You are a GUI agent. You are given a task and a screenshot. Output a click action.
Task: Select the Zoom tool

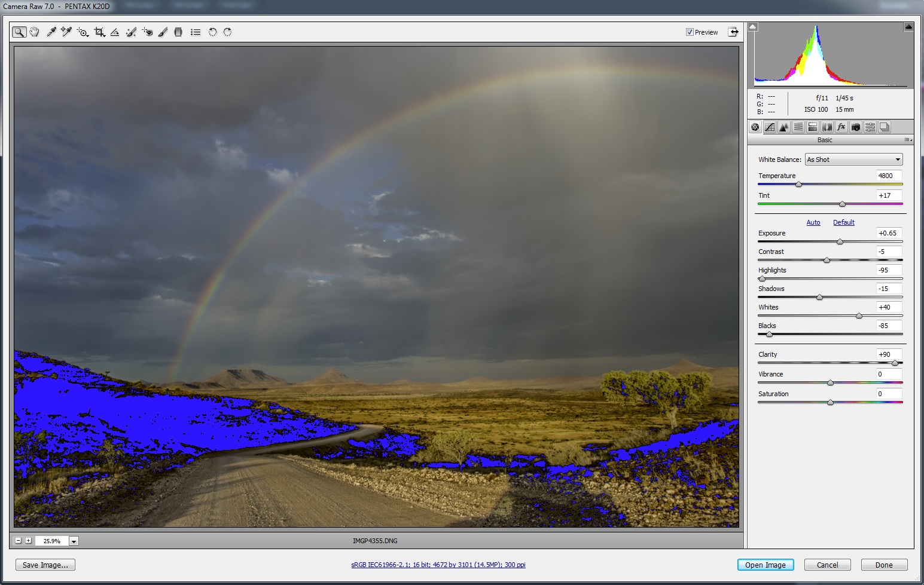click(x=19, y=32)
